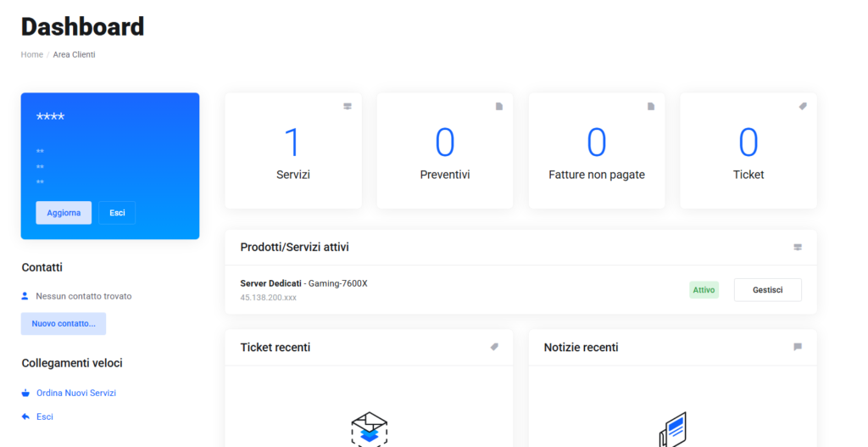
Task: Click the Gestisci button for Gaming-7600X server
Action: tap(768, 290)
